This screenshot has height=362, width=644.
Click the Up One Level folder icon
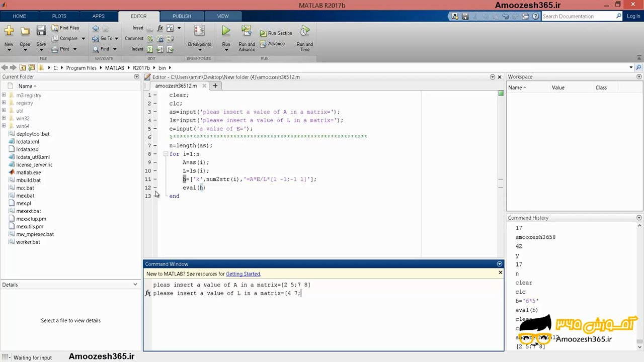click(x=23, y=67)
